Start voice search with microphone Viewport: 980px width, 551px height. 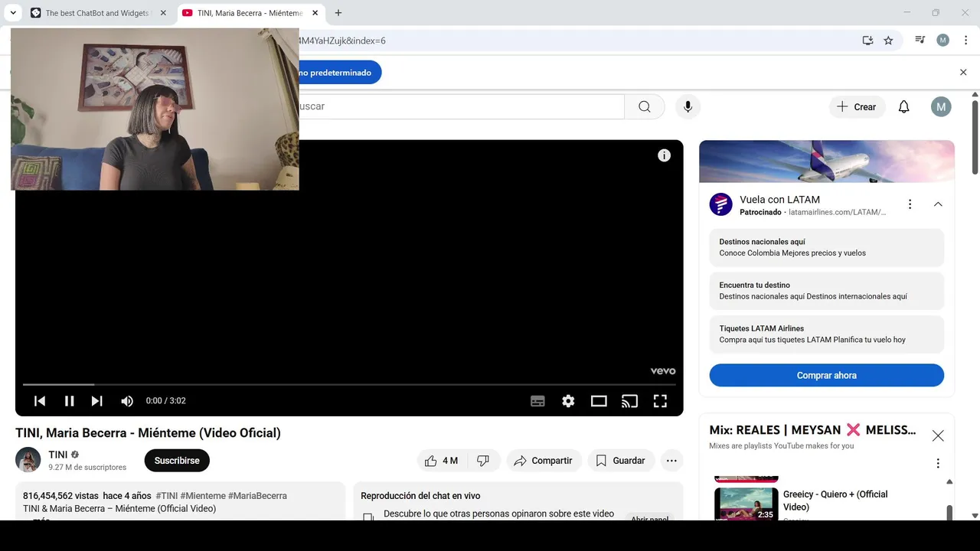point(688,106)
